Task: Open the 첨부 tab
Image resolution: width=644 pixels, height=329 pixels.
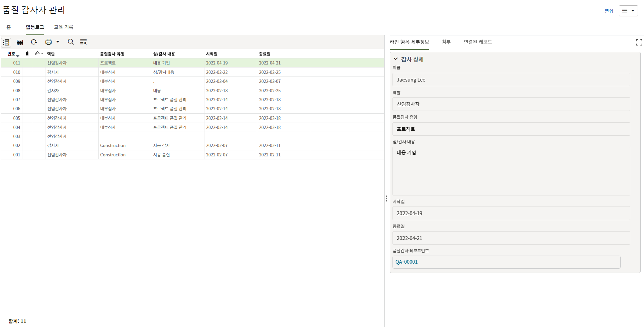Action: (446, 42)
